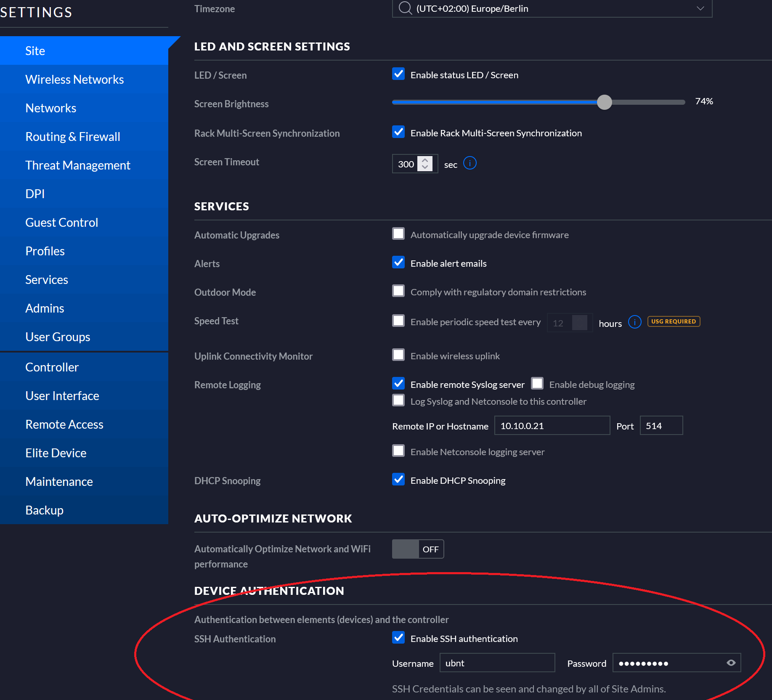
Task: Click the Speed Test info icon
Action: (634, 322)
